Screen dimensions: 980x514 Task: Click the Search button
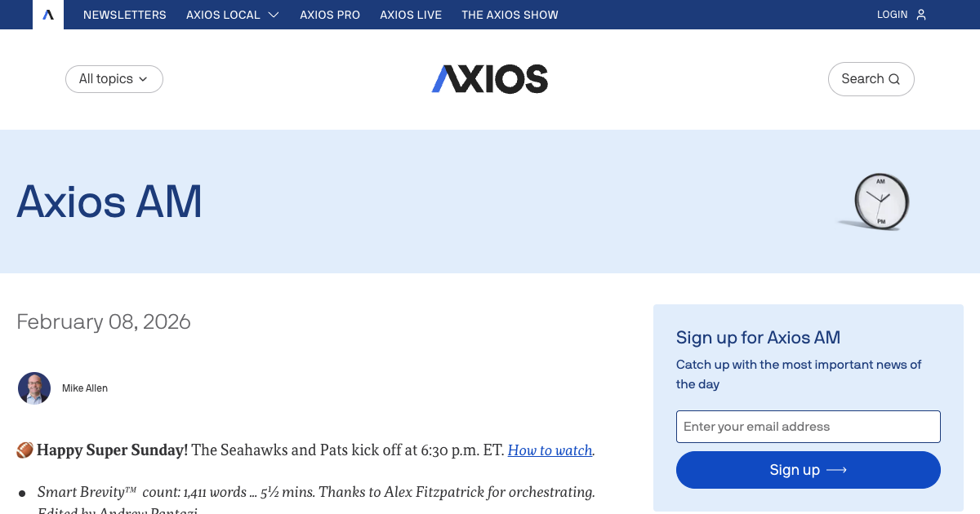click(x=871, y=79)
